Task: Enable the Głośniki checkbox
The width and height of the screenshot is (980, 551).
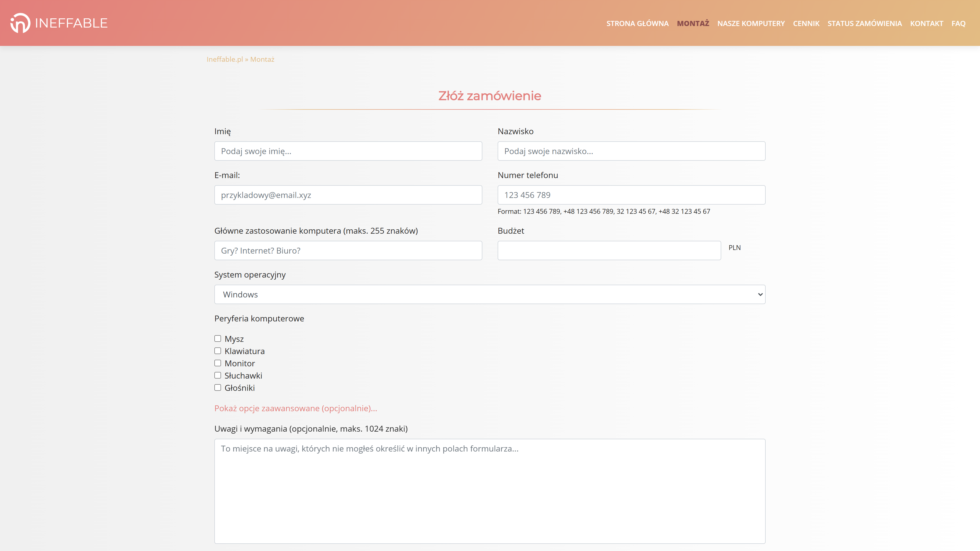Action: [x=218, y=387]
